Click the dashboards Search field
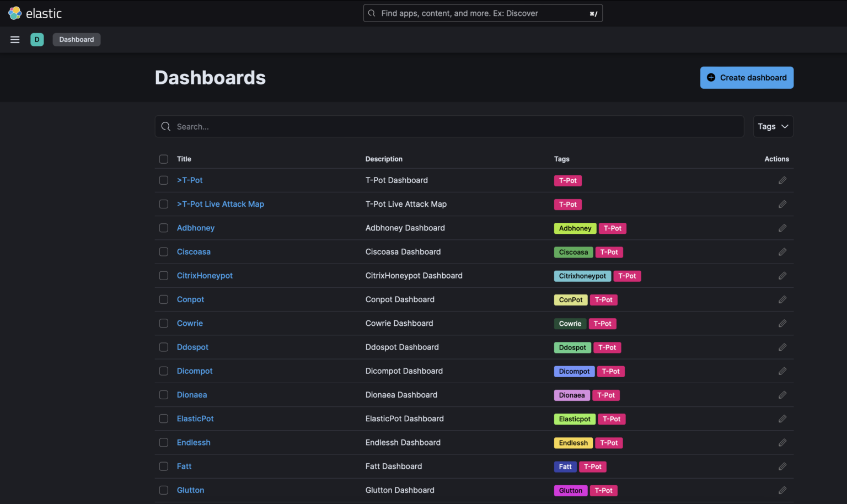This screenshot has height=504, width=847. point(449,127)
